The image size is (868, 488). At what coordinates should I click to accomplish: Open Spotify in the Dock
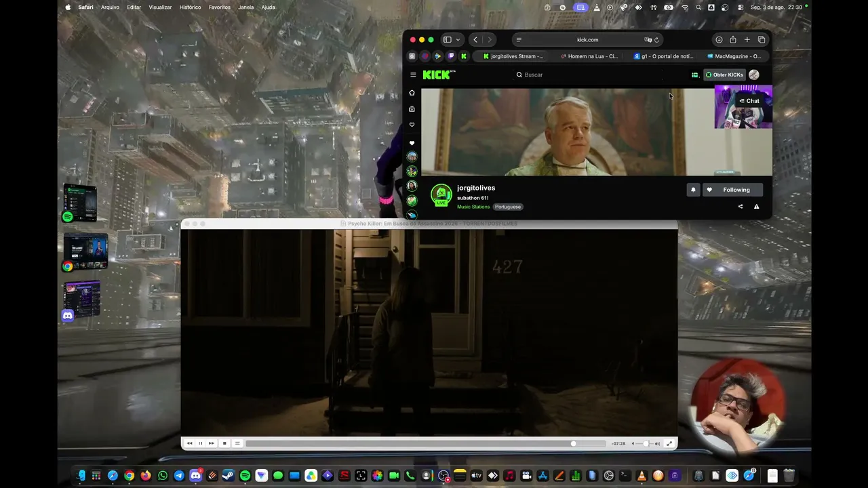tap(245, 476)
